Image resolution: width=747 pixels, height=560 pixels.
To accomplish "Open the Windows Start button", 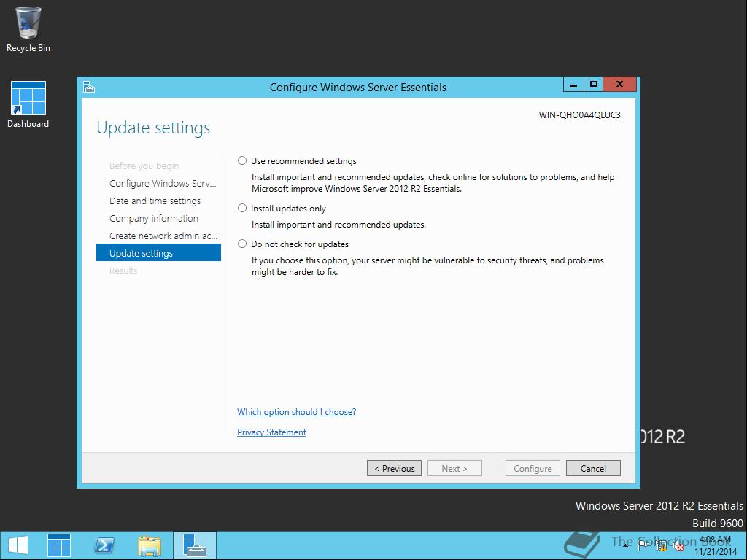I will point(18,545).
